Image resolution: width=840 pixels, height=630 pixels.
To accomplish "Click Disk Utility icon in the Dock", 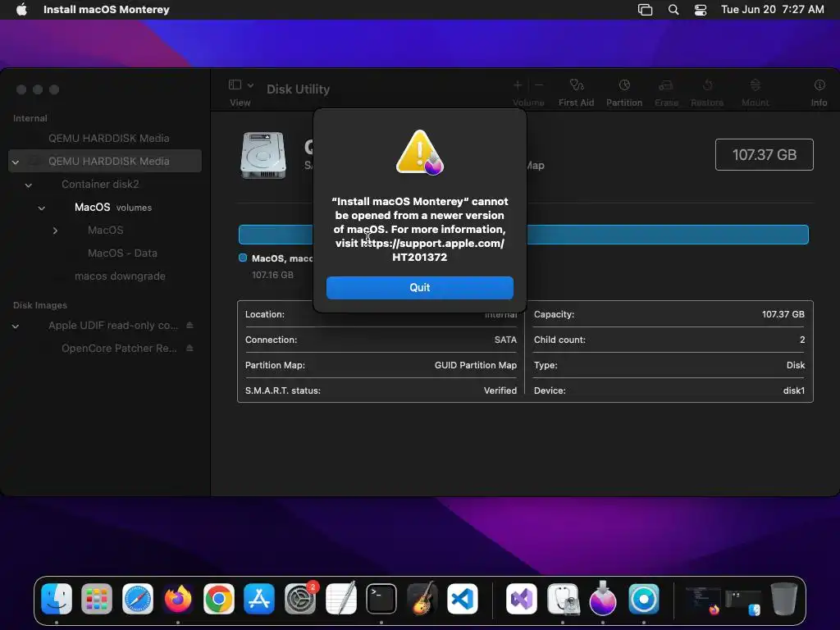I will tap(563, 599).
